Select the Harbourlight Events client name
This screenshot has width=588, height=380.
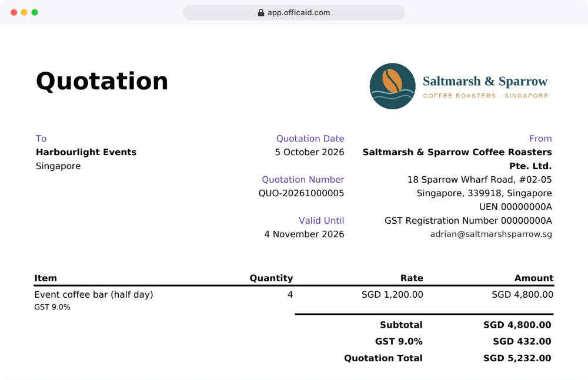click(86, 152)
